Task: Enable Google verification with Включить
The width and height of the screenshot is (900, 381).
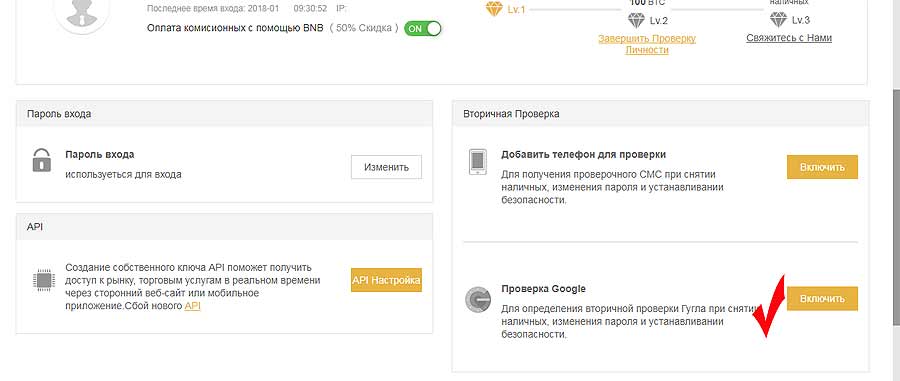Action: click(822, 298)
